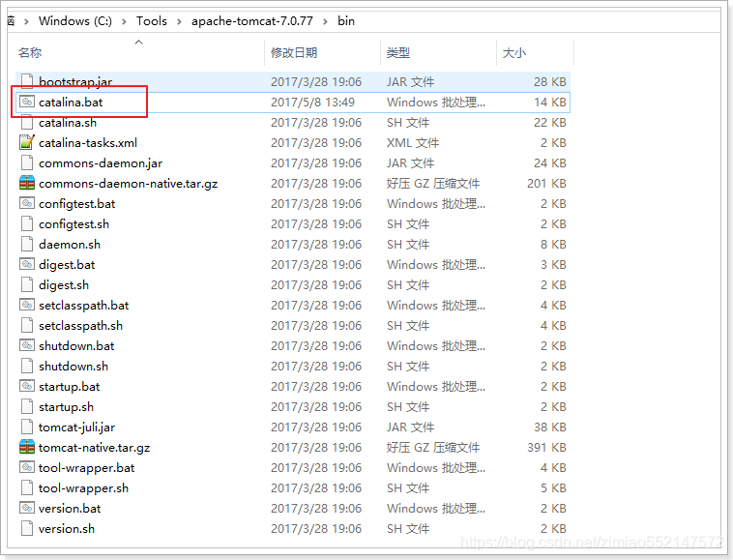This screenshot has width=733, height=560.
Task: Navigate to Tools folder in breadcrumb
Action: pyautogui.click(x=152, y=21)
